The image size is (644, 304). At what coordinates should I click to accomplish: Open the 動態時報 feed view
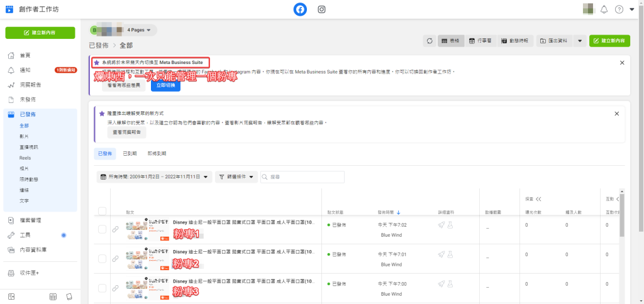[x=515, y=41]
